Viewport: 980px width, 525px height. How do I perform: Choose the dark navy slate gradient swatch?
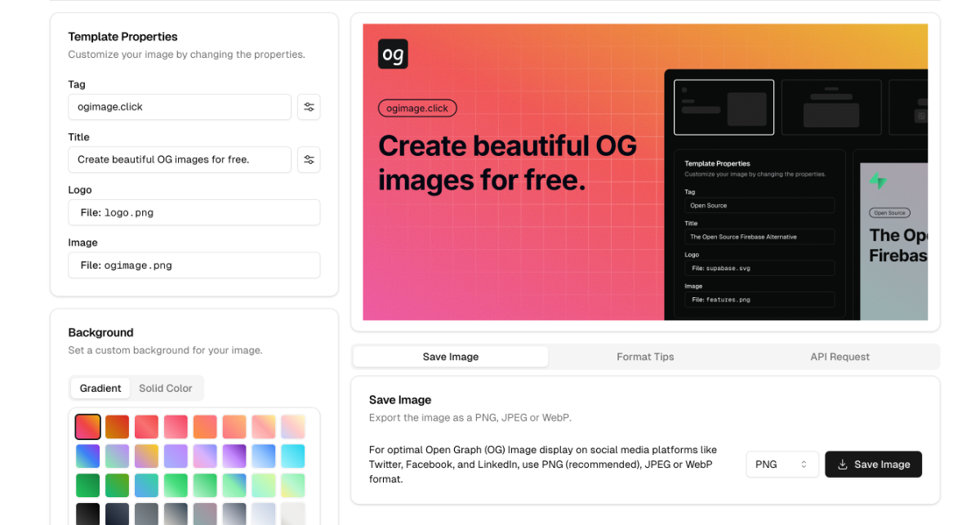[x=117, y=514]
